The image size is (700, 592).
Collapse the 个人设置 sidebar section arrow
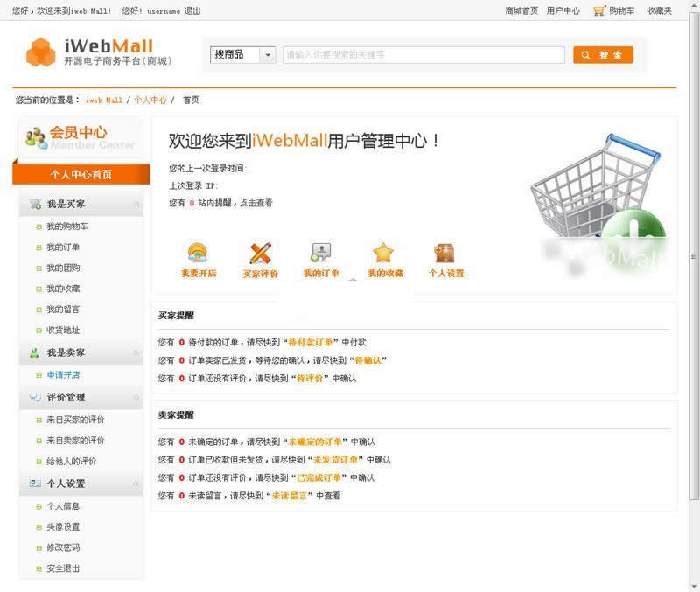(x=136, y=484)
